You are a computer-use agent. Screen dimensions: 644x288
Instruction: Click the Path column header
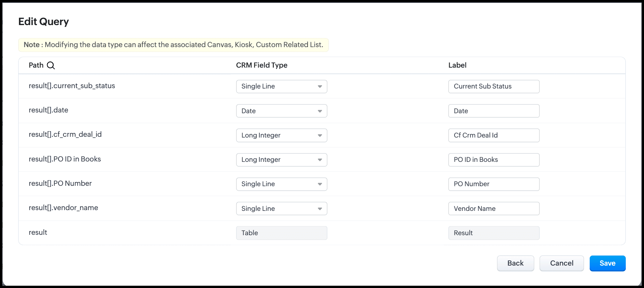coord(36,65)
